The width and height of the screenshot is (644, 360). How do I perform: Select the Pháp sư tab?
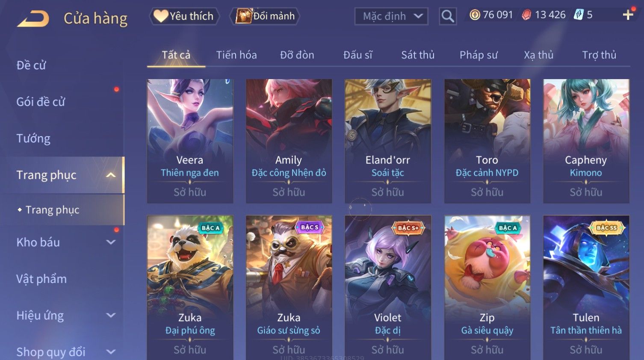pos(479,55)
